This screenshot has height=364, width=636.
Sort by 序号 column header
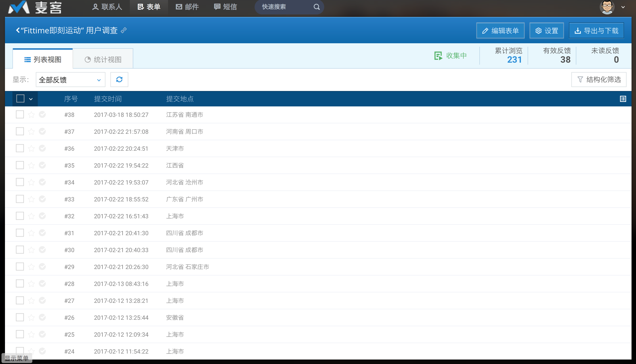coord(71,99)
